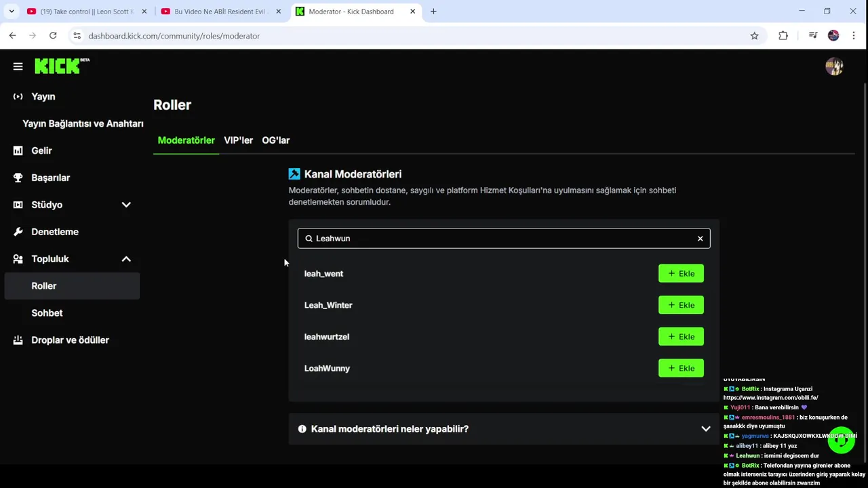868x488 pixels.
Task: Switch to the Moderatörler tab
Action: 186,140
